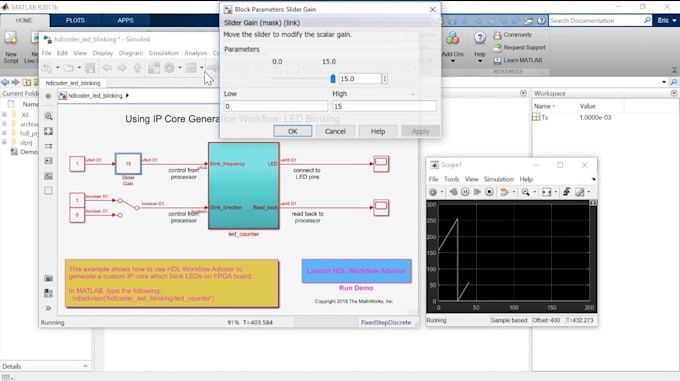Click the New Script icon

click(10, 39)
